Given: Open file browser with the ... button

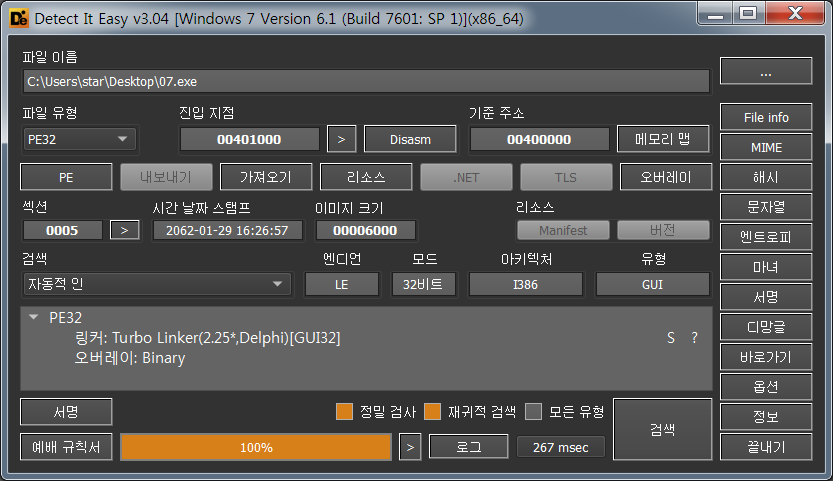Looking at the screenshot, I should coord(766,71).
